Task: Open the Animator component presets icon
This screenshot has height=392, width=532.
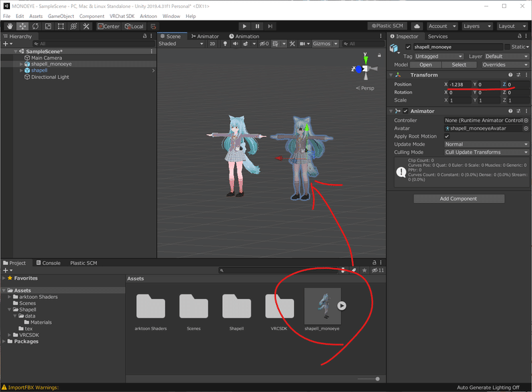Action: 519,111
